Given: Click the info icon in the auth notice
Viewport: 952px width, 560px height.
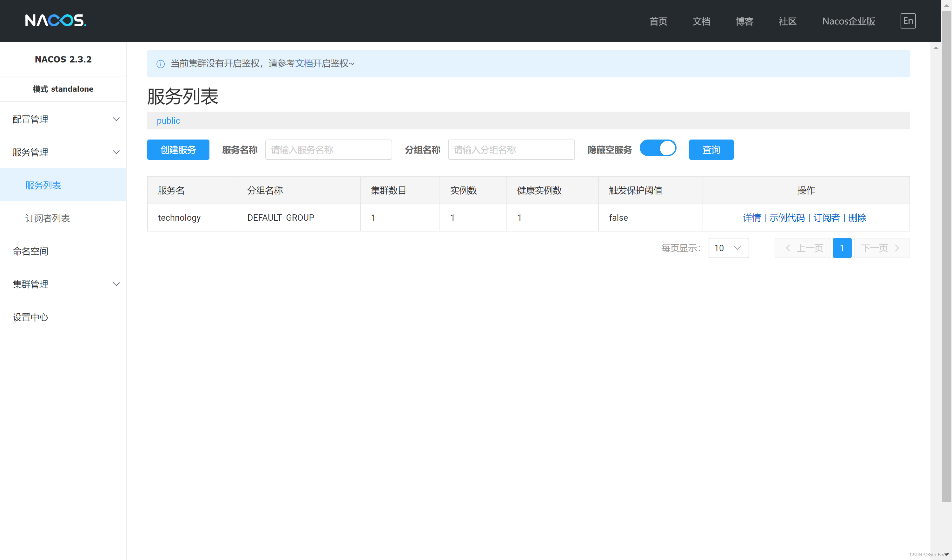Looking at the screenshot, I should [161, 64].
